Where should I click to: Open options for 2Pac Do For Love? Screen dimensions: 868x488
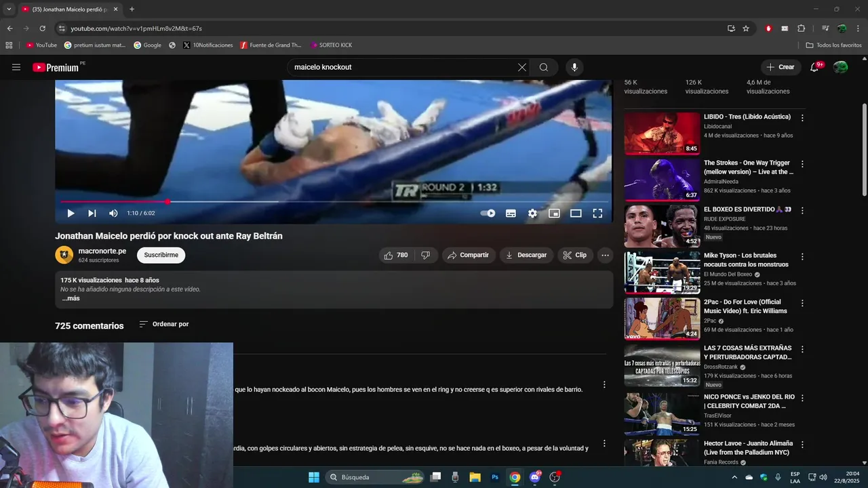(x=802, y=303)
